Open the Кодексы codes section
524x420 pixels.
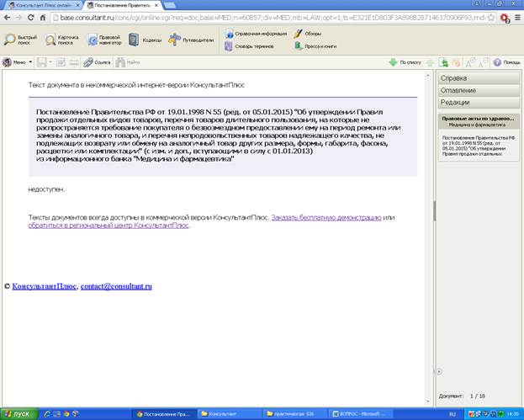coord(145,40)
